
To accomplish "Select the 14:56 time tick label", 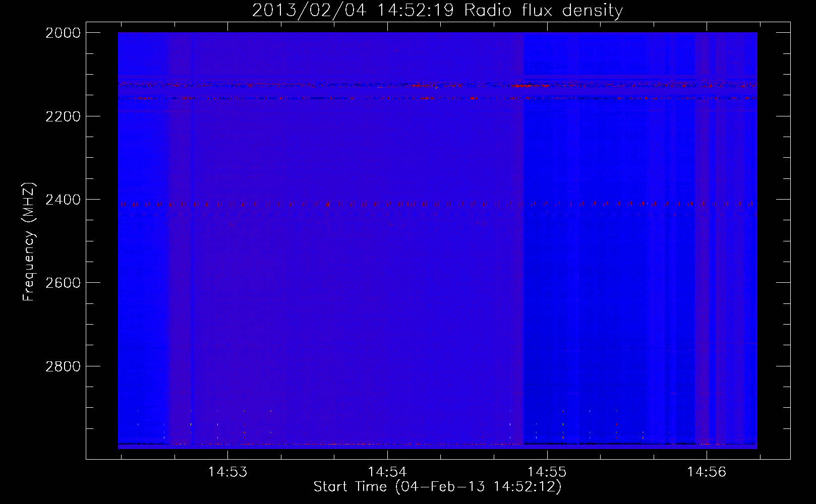I will pos(707,472).
